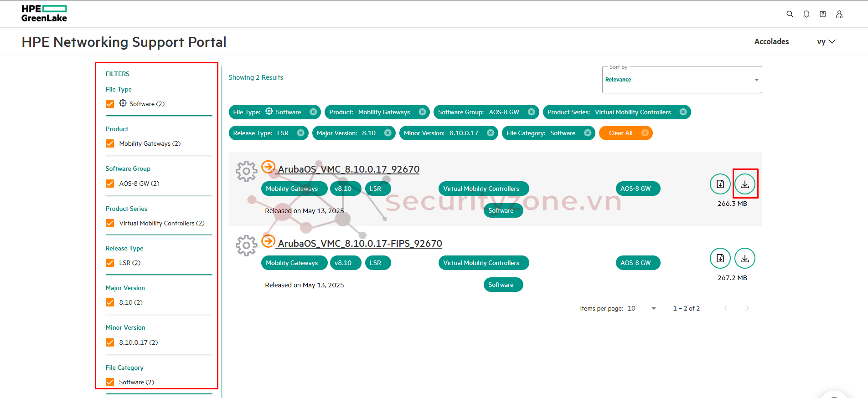Click the HPE Networking Support Portal title
Image resolution: width=868 pixels, height=398 pixels.
coord(124,42)
